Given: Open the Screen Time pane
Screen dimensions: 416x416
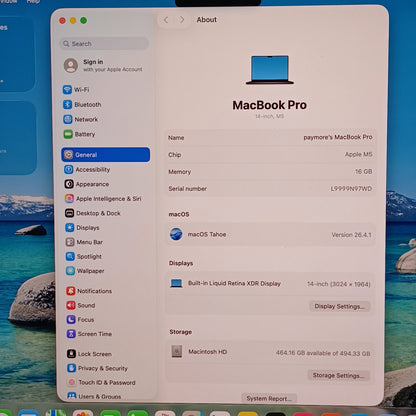Looking at the screenshot, I should (89, 334).
